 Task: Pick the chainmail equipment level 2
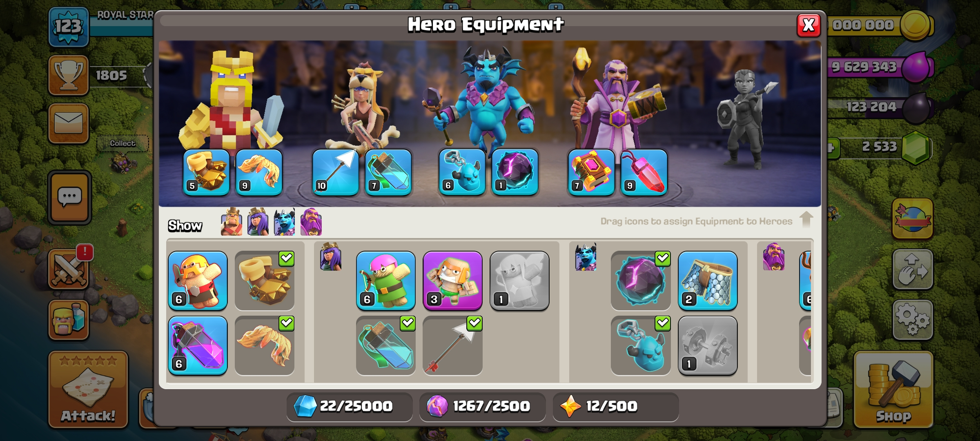pyautogui.click(x=708, y=281)
